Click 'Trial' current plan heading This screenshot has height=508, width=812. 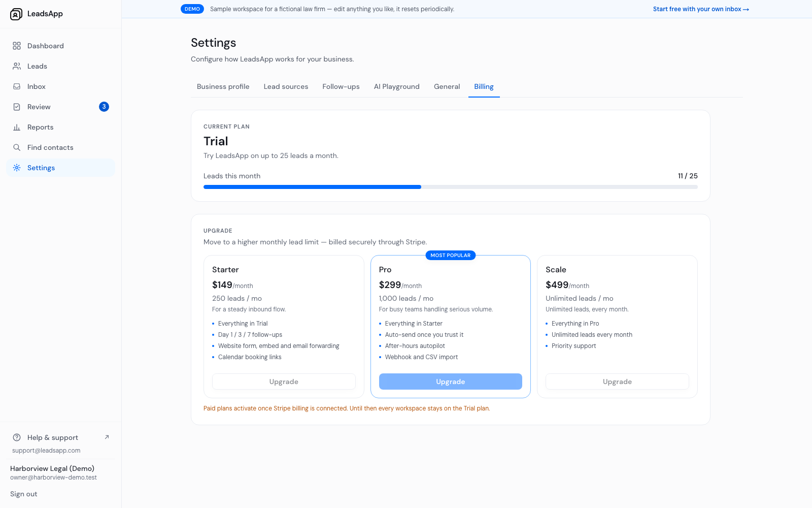pos(216,141)
